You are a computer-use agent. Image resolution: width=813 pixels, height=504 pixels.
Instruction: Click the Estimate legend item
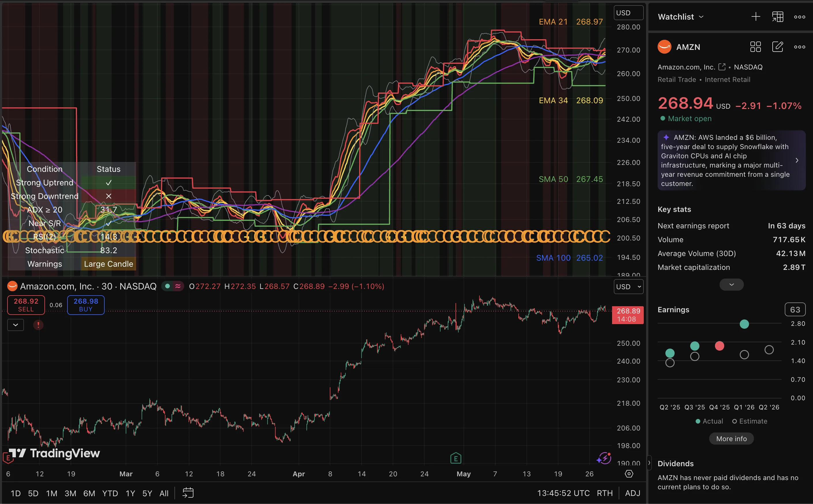[x=749, y=421]
